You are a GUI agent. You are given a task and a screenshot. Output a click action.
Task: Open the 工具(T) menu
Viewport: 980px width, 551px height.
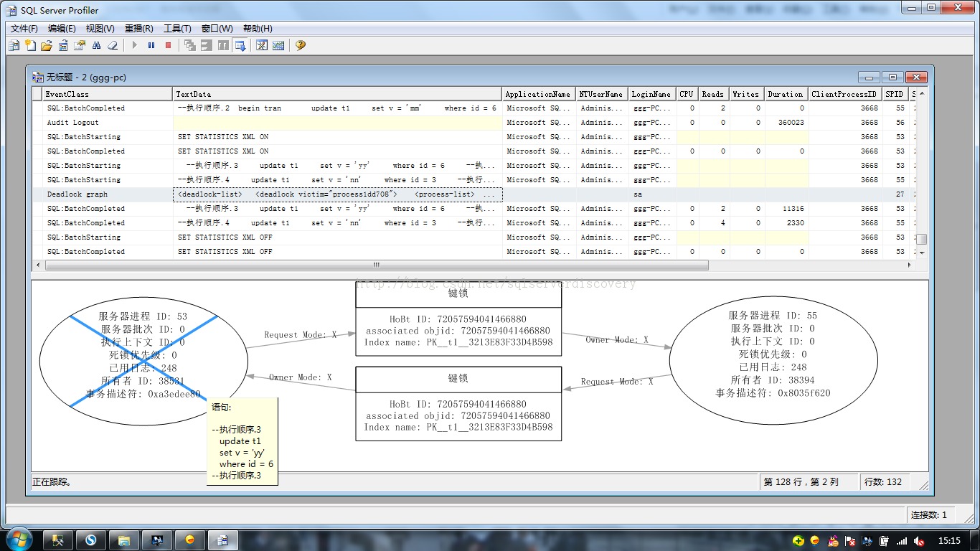177,29
